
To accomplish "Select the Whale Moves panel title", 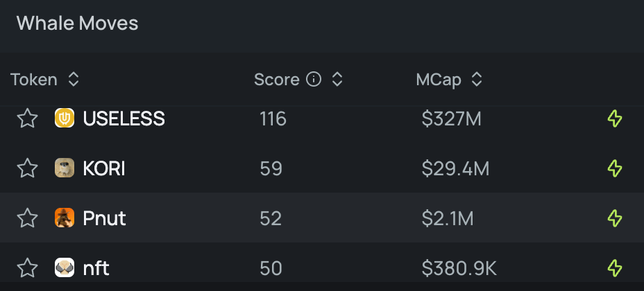I will 77,23.
